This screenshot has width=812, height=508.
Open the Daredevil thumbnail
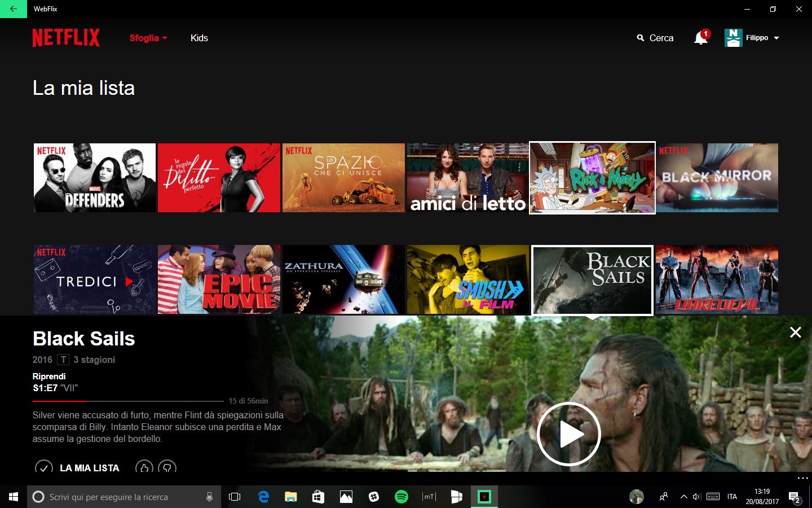coord(717,279)
